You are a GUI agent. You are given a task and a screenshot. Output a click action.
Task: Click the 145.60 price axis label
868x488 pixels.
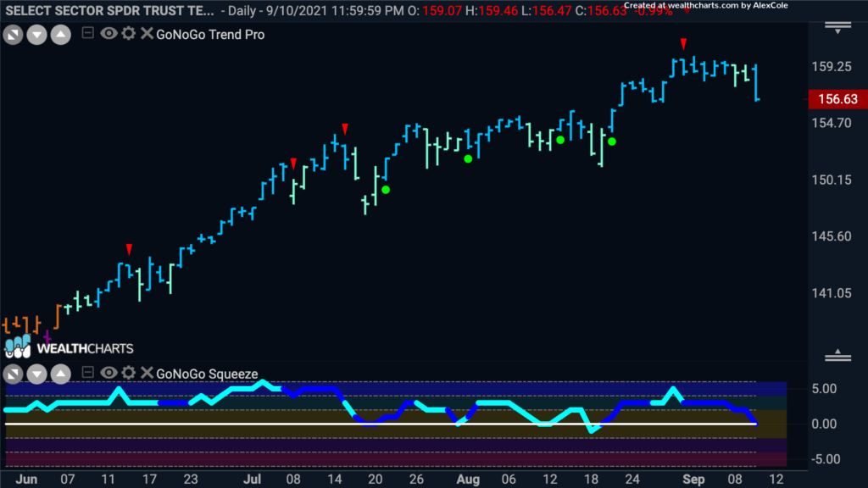[832, 236]
